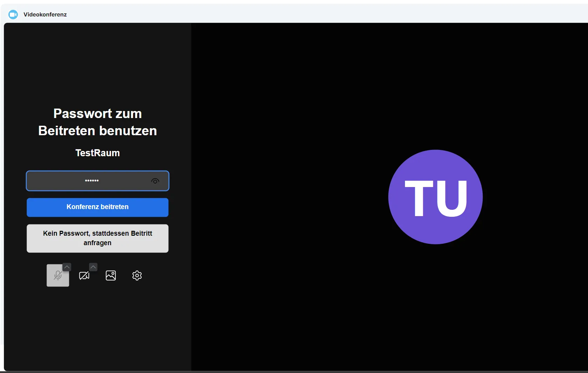Show the password with the eye icon
588x373 pixels.
click(x=155, y=181)
